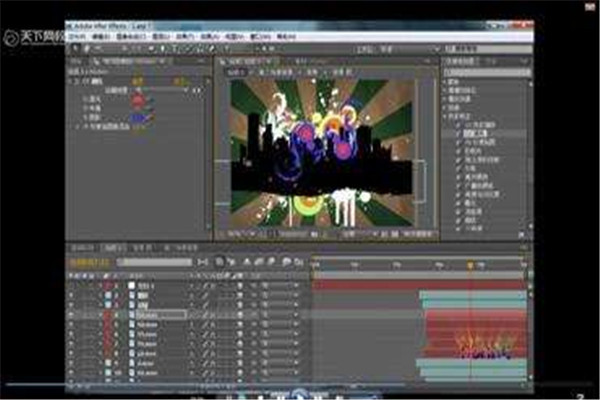Select the Zoom magnifier tool in toolbar
Viewport: 600px width, 400px height.
pos(98,49)
